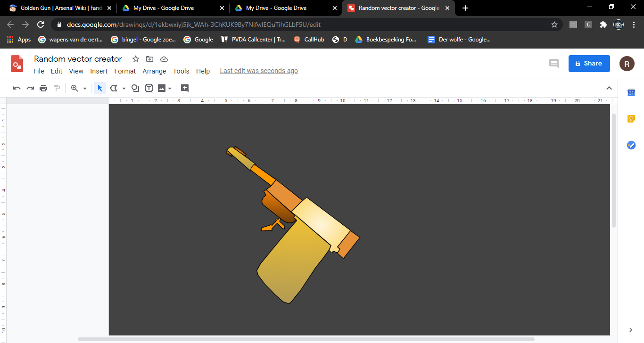
Task: Open the 'Der wölfe - Google...' bookmark
Action: pyautogui.click(x=459, y=40)
